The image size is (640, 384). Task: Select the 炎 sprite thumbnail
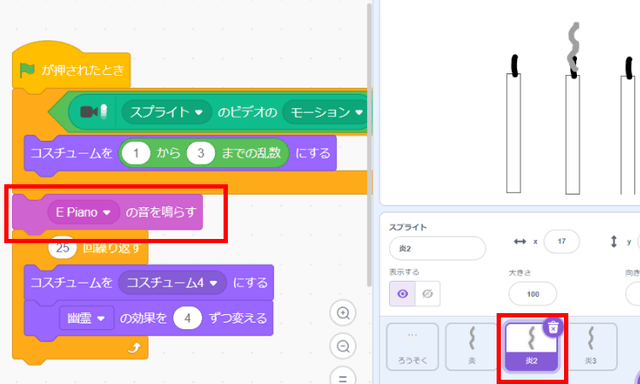click(x=471, y=346)
